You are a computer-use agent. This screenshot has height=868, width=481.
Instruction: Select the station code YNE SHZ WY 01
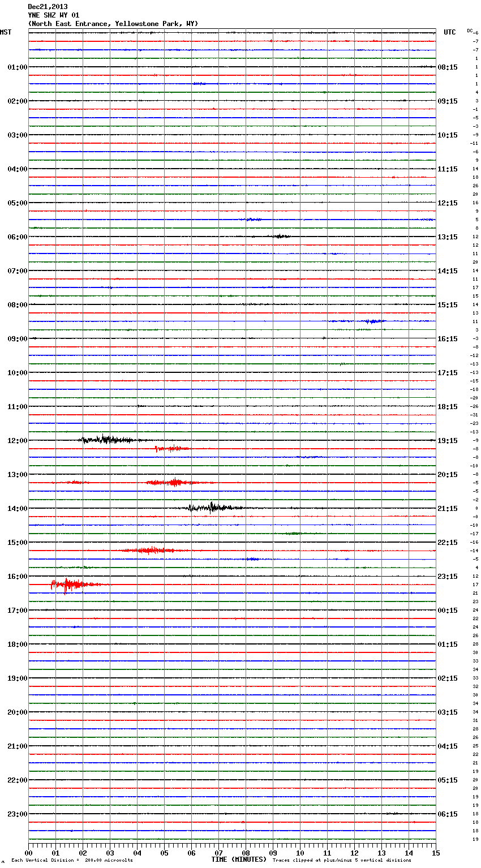[54, 15]
